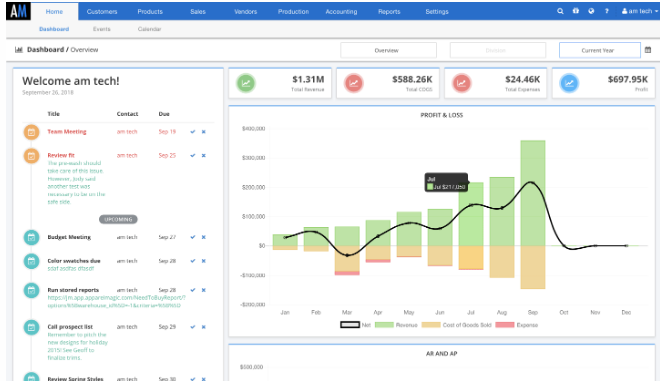The image size is (660, 381).
Task: Switch to the Events sub-tab
Action: (x=102, y=29)
